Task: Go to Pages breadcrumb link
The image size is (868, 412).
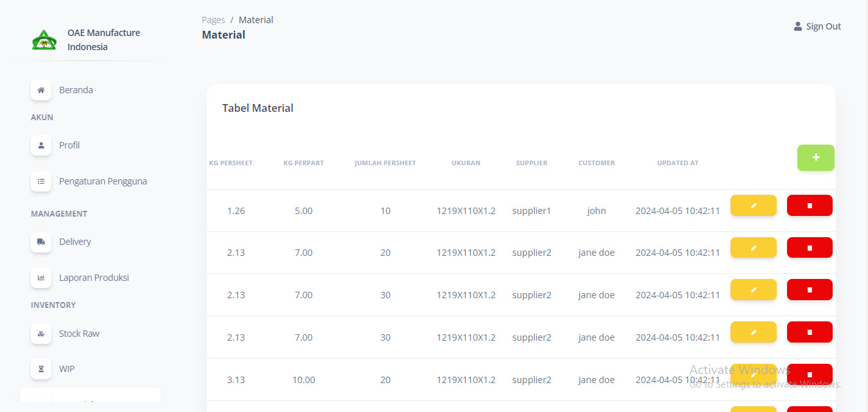Action: 213,20
